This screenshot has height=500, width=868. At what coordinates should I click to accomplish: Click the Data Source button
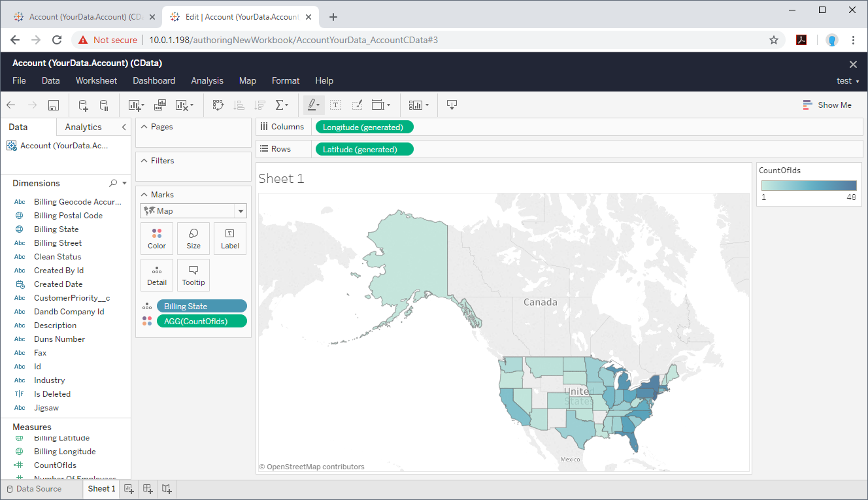pyautogui.click(x=34, y=489)
